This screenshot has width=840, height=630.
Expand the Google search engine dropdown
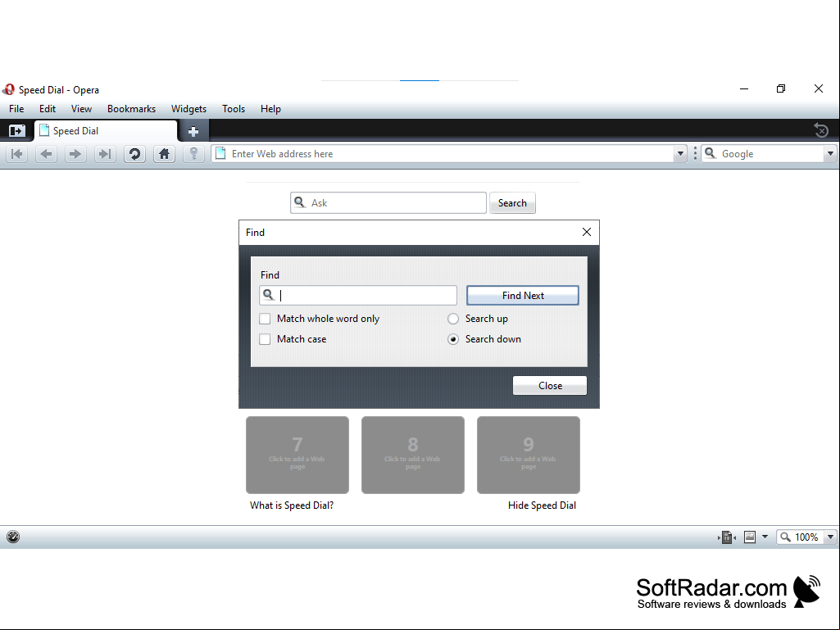830,154
